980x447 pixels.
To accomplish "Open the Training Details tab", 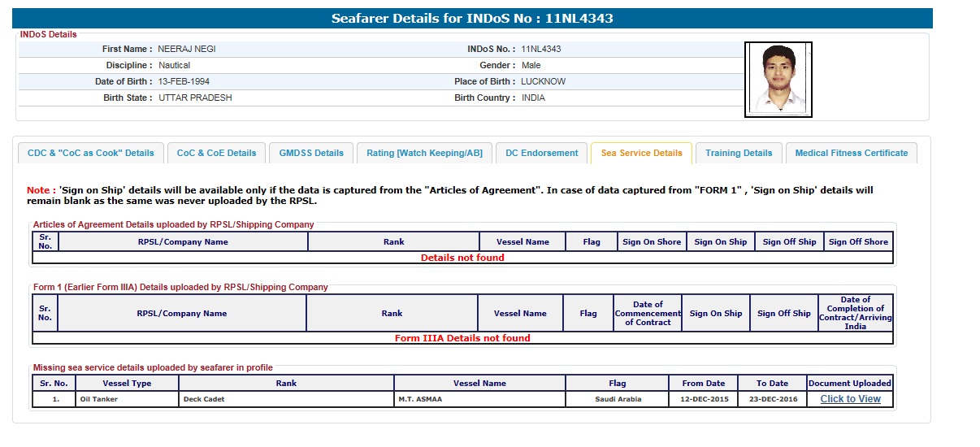I will 739,153.
